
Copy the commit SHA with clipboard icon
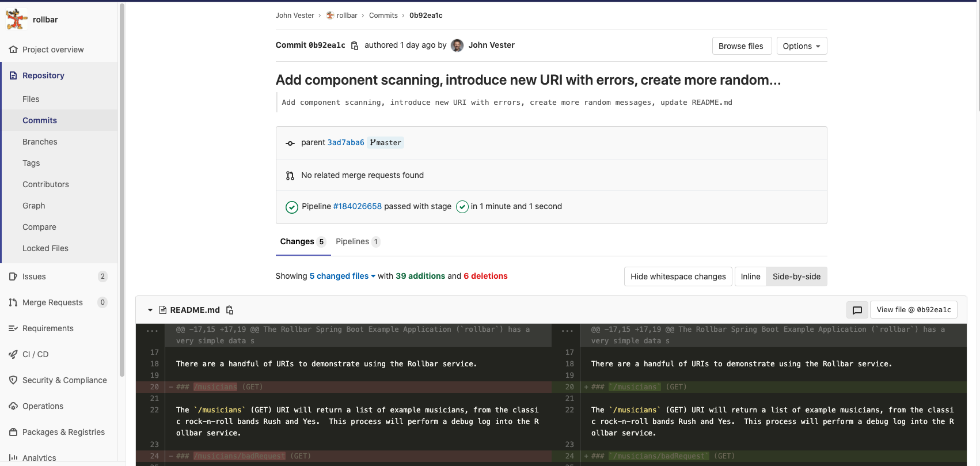click(x=355, y=46)
